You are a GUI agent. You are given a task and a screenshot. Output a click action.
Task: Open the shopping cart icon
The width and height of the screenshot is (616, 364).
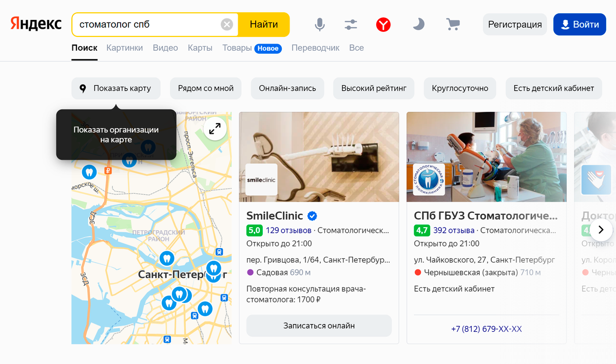tap(453, 24)
